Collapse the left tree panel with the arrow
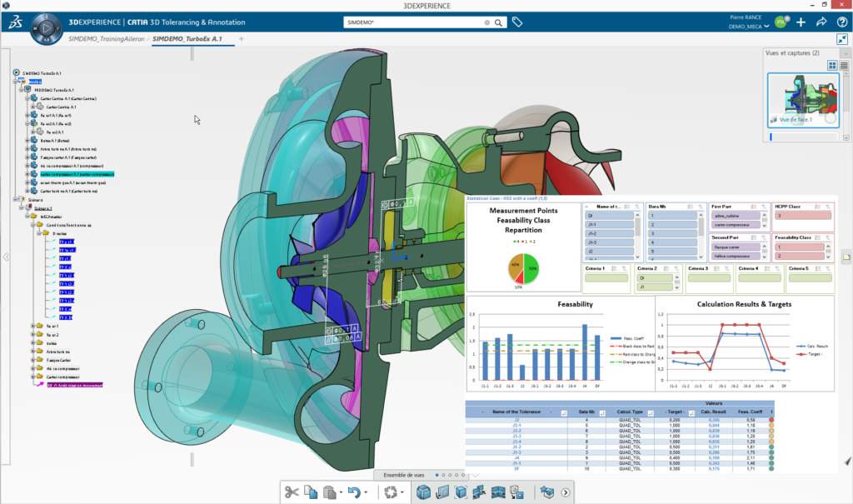Viewport: 853px width, 504px height. 6,257
